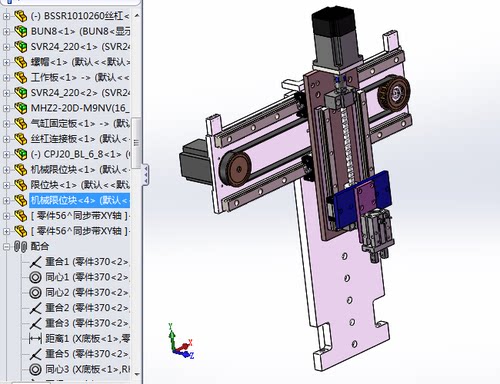Click the coincident mate icon of 重合2
Viewport: 500px width, 384px height.
point(35,308)
